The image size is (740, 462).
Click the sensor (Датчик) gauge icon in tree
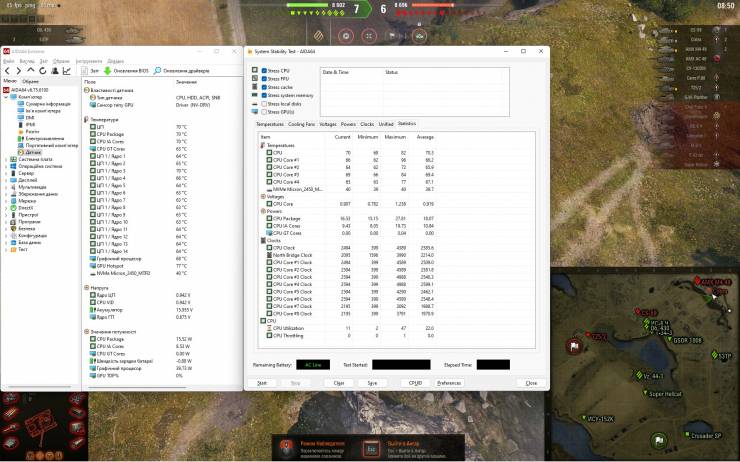click(21, 152)
